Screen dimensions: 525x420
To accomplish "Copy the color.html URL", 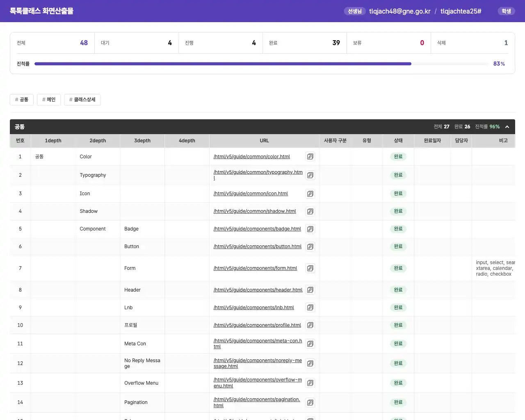I will [x=310, y=157].
